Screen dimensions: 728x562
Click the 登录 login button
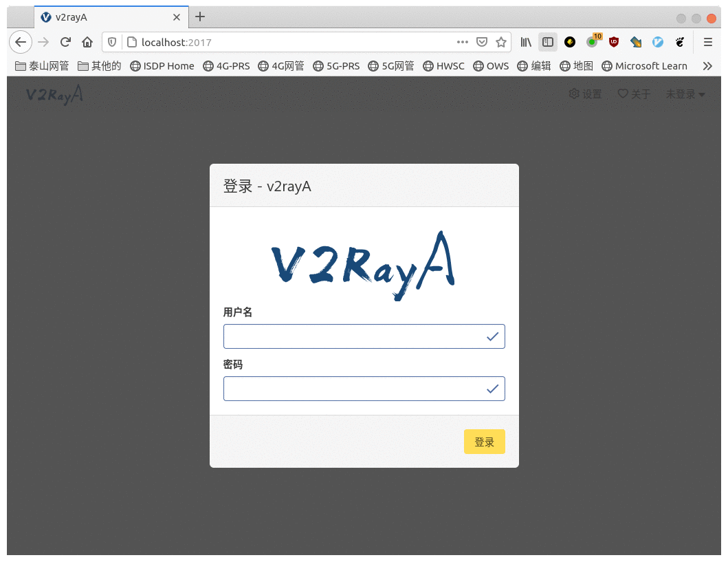(x=484, y=442)
